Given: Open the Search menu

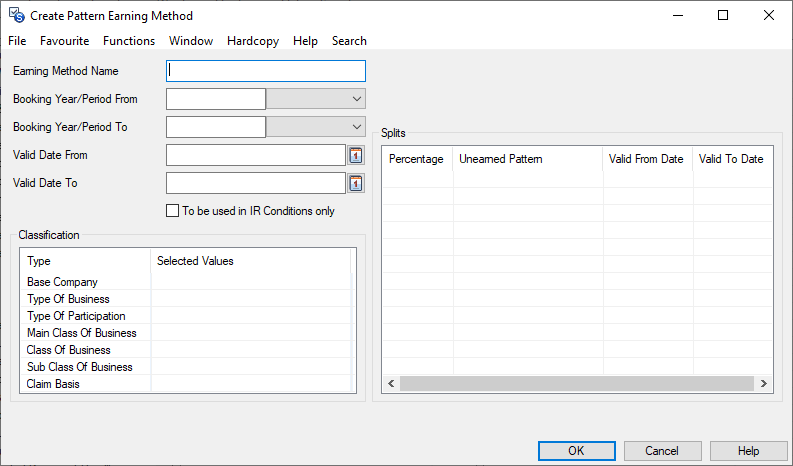Looking at the screenshot, I should tap(349, 41).
